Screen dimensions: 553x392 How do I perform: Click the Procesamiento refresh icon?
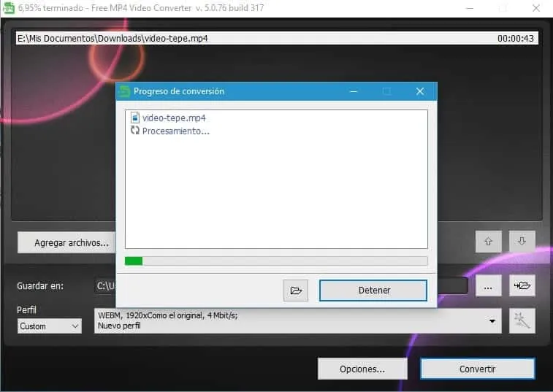[x=134, y=131]
